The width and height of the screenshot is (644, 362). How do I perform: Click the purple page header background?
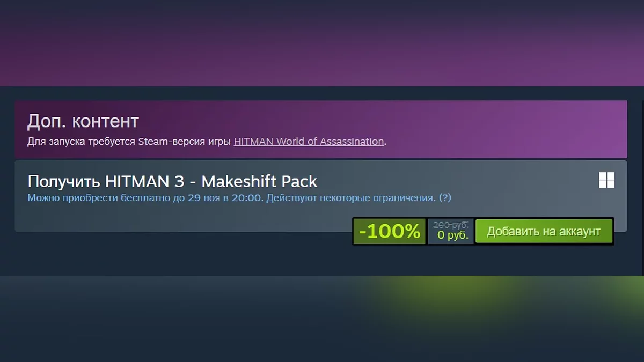click(322, 43)
